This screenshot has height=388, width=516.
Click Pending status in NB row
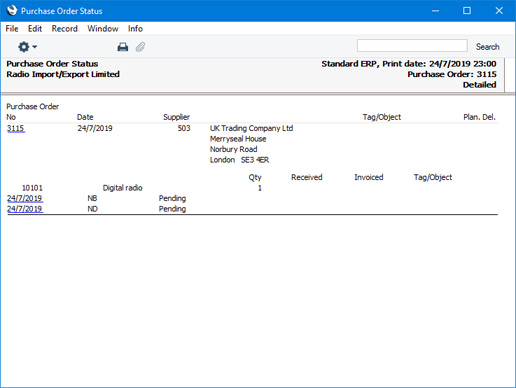point(172,198)
